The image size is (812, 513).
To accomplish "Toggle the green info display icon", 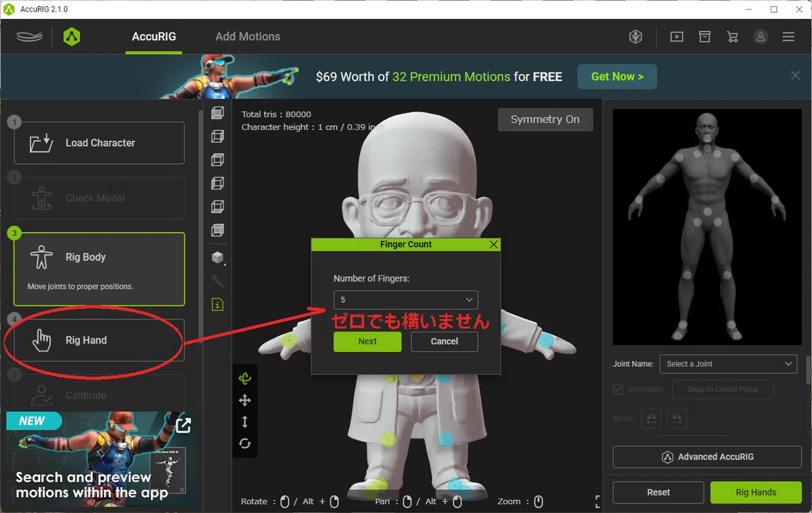I will [x=217, y=305].
